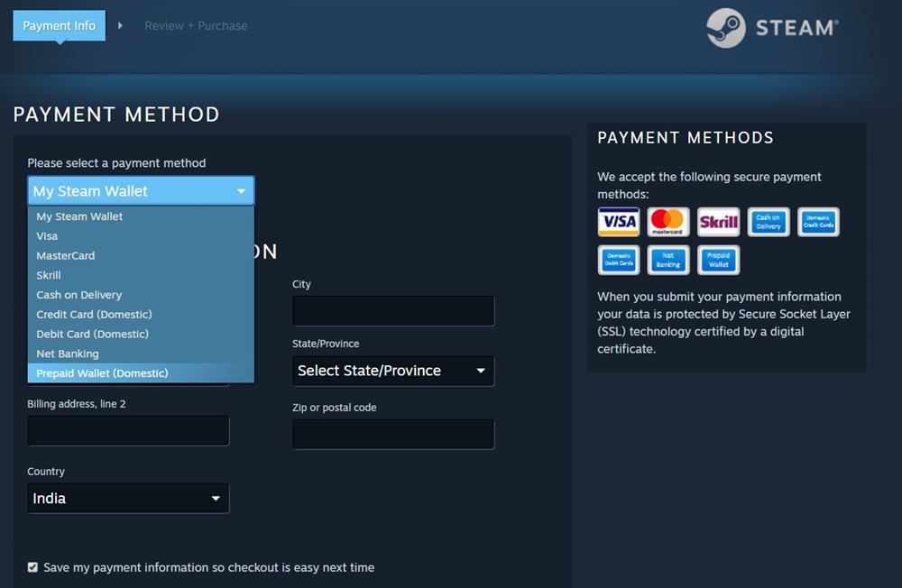Click the PAYMENT METHODS sidebar heading

pyautogui.click(x=686, y=137)
